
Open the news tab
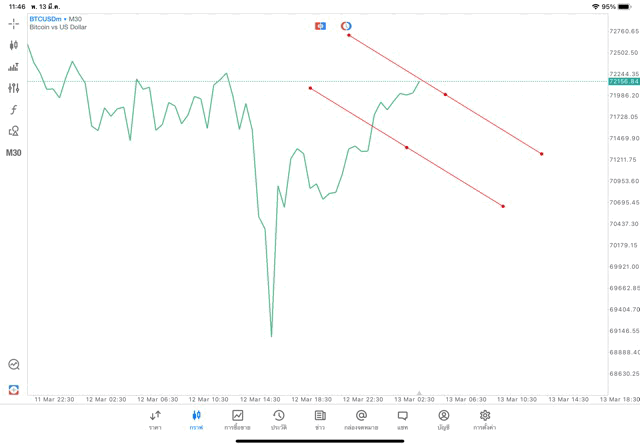pos(320,420)
